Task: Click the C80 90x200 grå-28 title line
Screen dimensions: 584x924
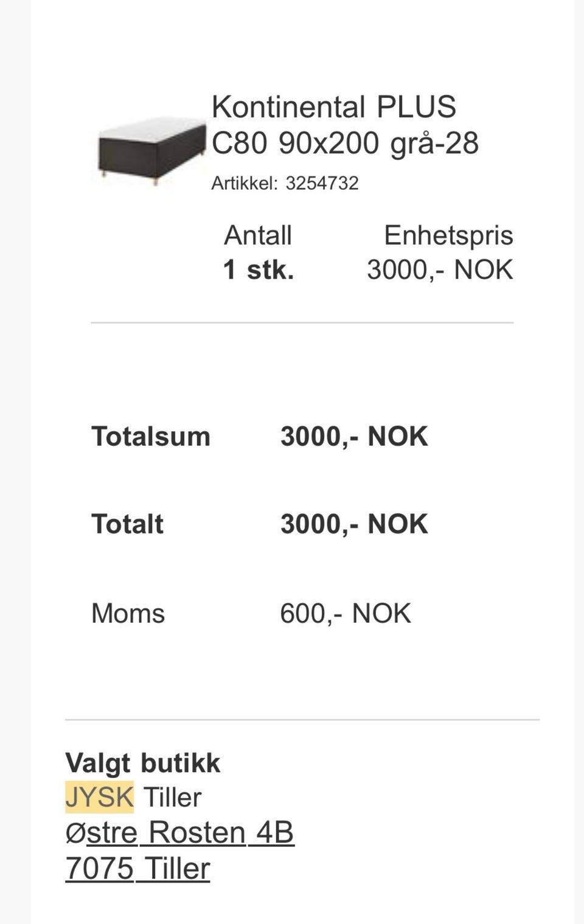Action: (x=345, y=144)
